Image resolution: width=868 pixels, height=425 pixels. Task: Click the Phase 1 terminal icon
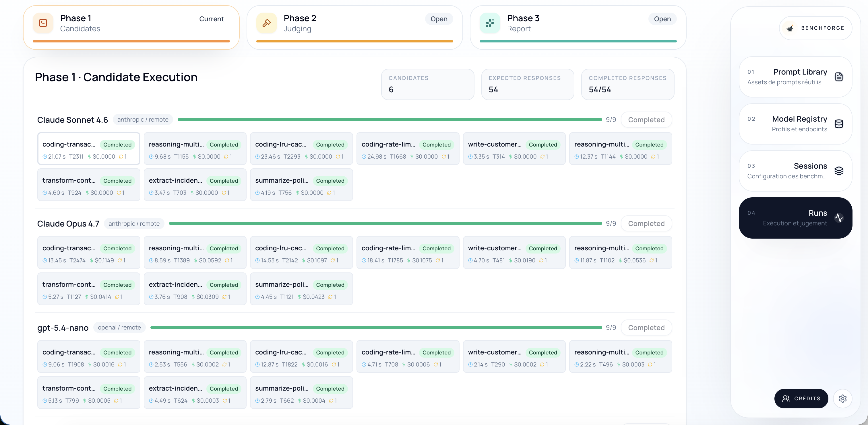[43, 23]
